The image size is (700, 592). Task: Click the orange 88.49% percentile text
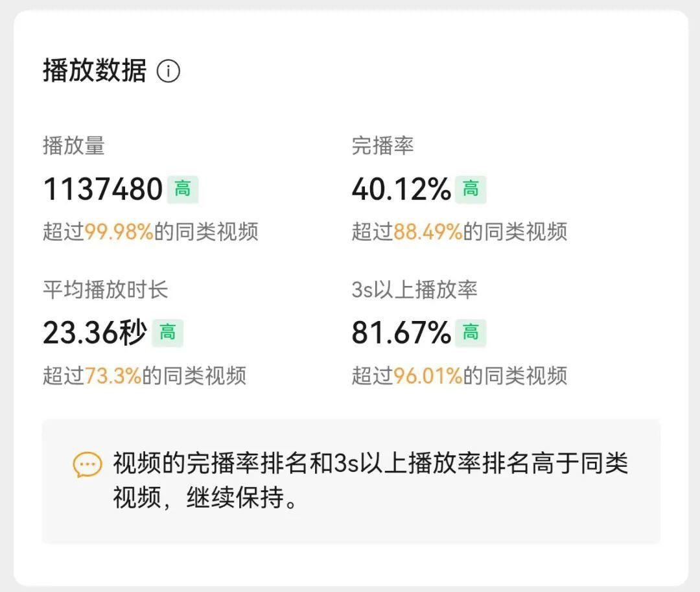[x=428, y=231]
